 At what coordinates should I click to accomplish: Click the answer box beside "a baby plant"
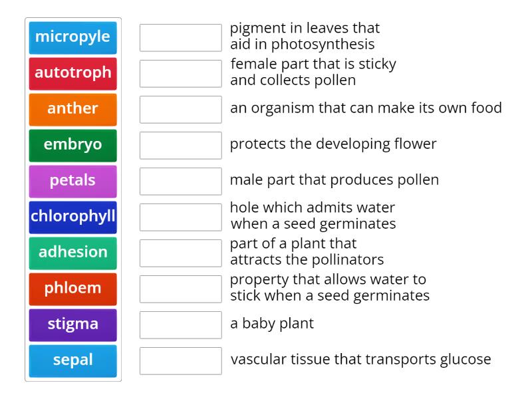(180, 325)
